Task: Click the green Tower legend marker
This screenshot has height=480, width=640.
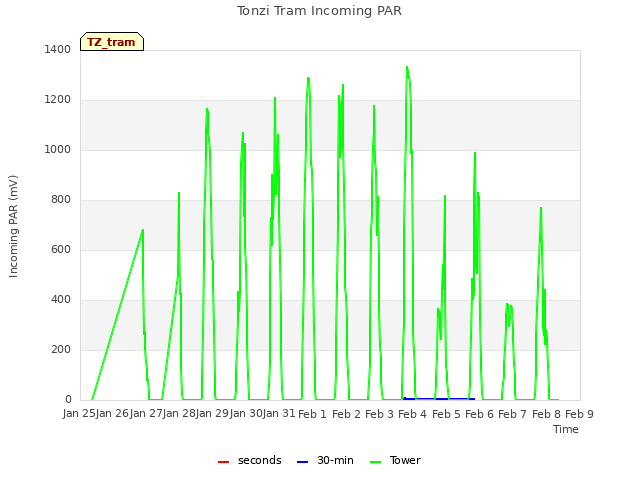Action: [x=375, y=462]
